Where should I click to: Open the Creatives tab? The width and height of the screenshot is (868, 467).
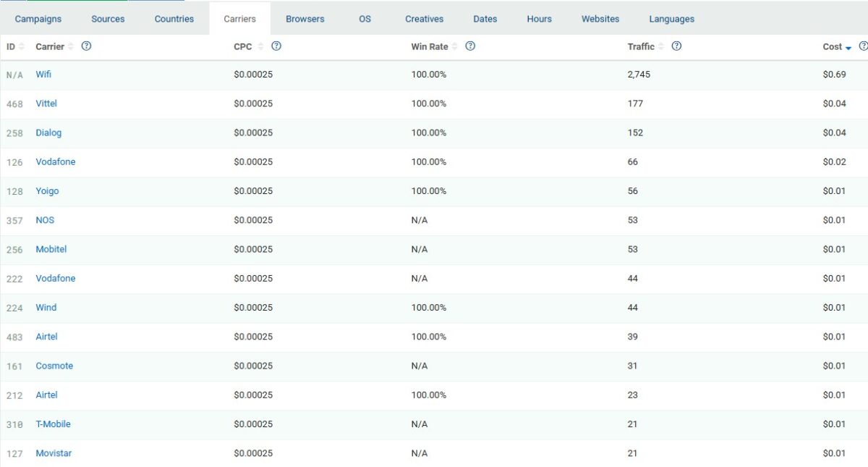point(425,19)
